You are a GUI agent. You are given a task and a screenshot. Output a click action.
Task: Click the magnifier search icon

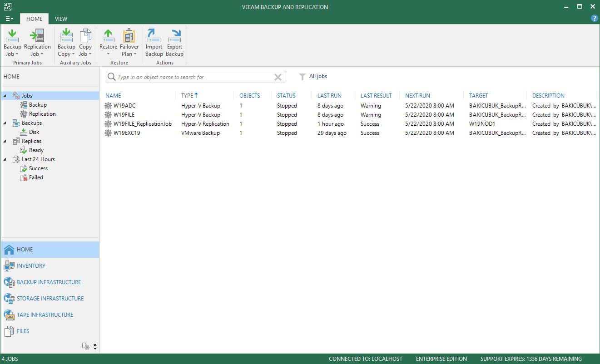point(111,77)
